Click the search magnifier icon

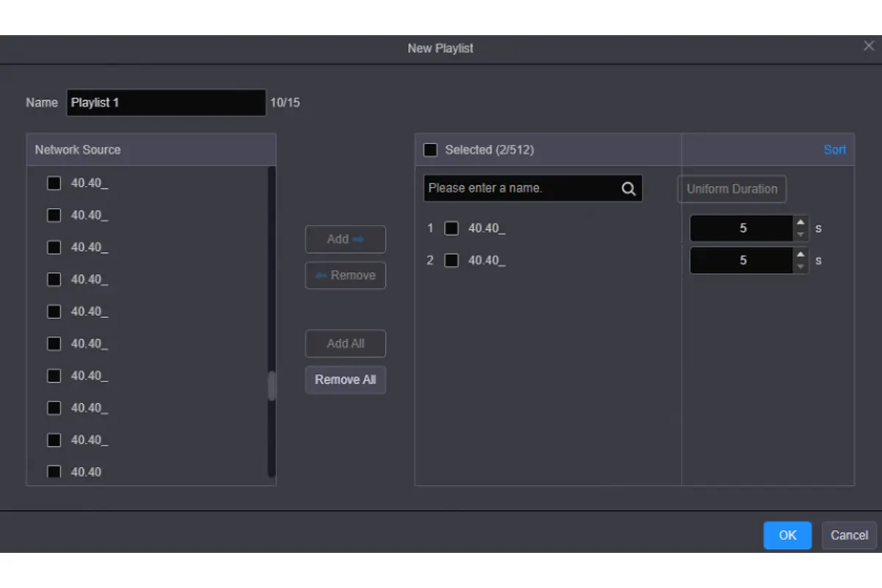(x=628, y=188)
